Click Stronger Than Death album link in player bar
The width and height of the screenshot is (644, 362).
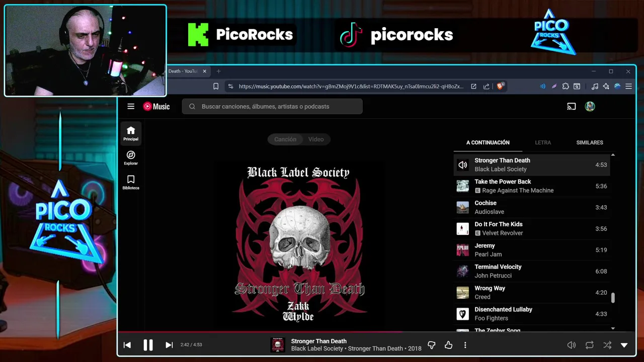[375, 348]
